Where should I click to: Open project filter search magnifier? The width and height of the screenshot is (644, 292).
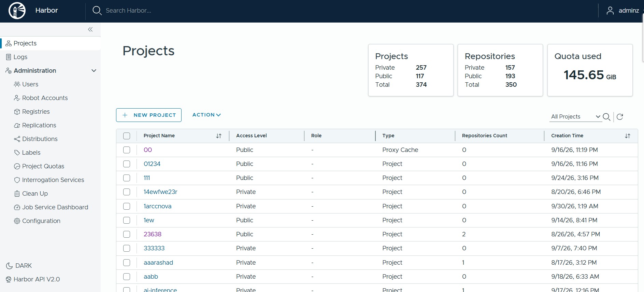[606, 117]
